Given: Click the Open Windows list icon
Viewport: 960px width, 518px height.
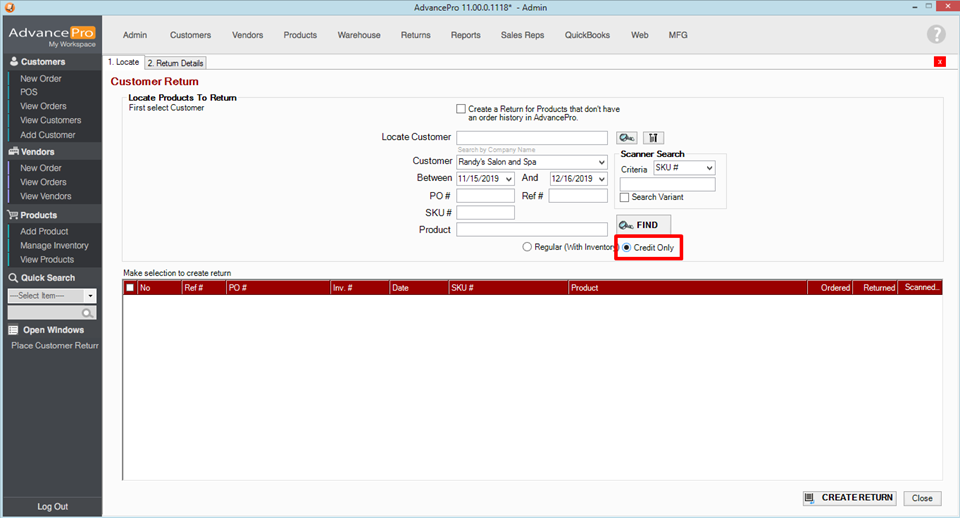Looking at the screenshot, I should [13, 330].
